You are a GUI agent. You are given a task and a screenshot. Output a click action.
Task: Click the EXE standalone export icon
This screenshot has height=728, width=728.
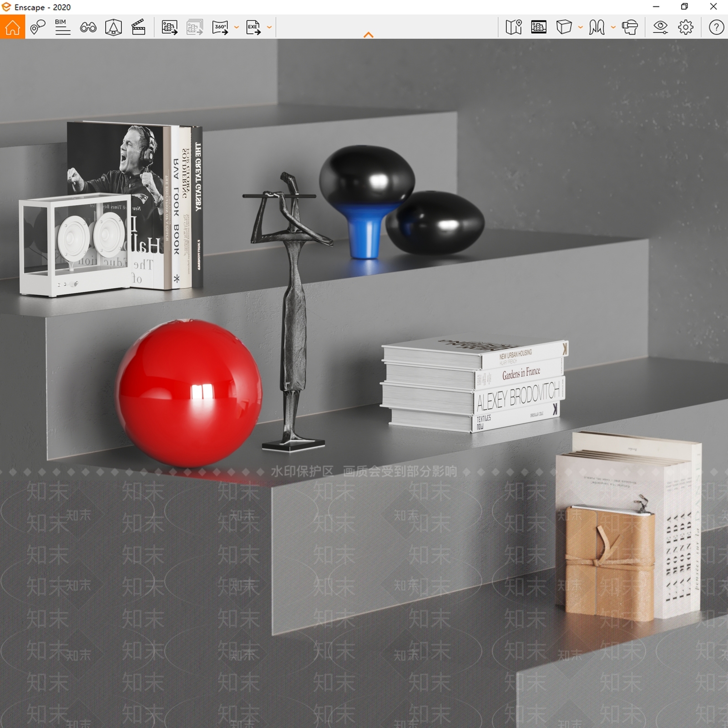pos(253,27)
